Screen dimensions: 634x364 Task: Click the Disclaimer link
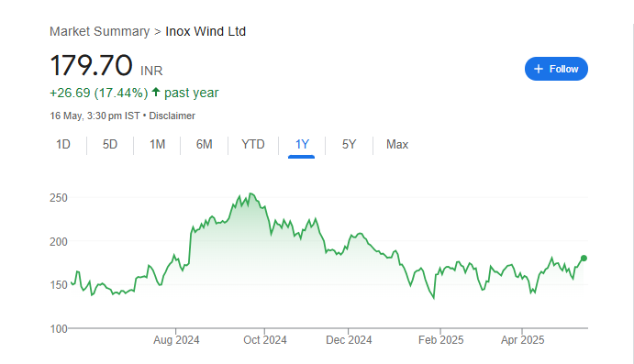172,116
